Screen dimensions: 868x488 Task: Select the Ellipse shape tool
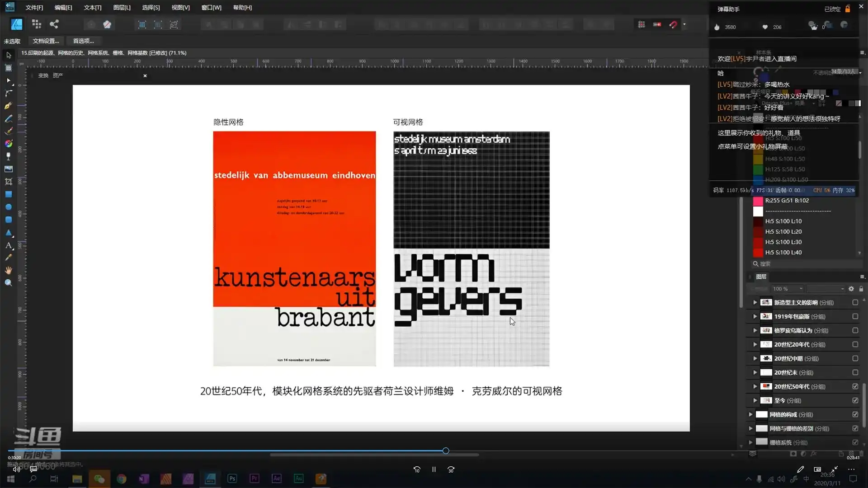pos(8,207)
